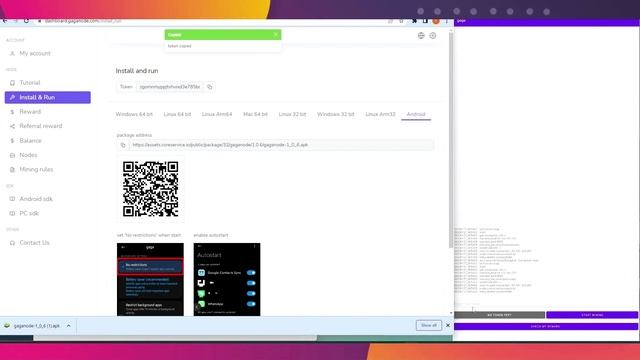
Task: Open My account in the sidebar
Action: click(x=35, y=53)
